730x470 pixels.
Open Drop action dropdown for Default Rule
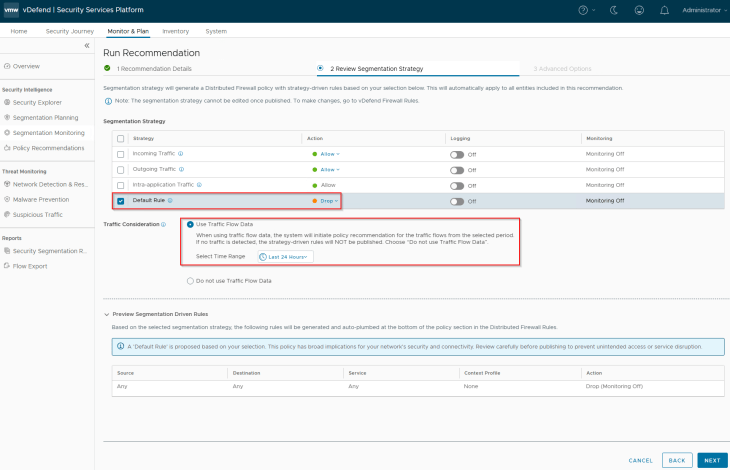(x=327, y=201)
